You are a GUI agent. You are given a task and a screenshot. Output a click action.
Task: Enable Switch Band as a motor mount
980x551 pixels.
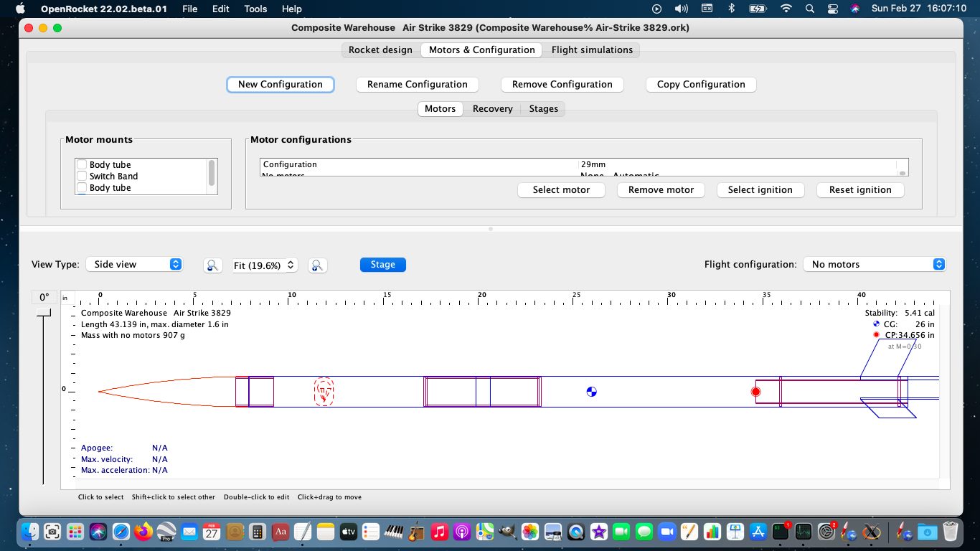tap(82, 176)
